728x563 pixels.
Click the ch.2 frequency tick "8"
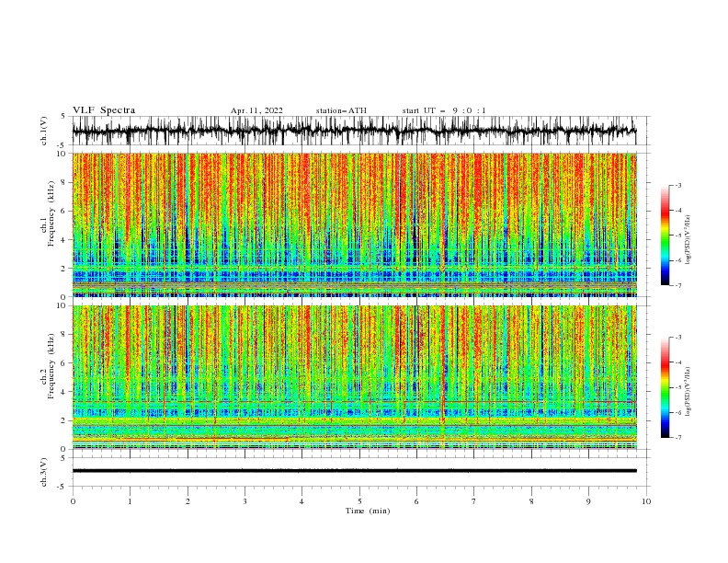[64, 335]
